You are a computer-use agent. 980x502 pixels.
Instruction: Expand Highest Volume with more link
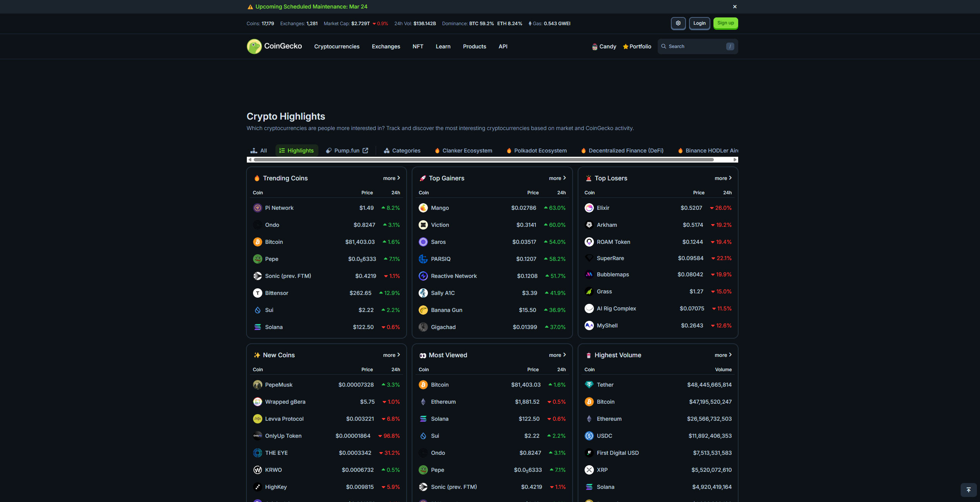tap(723, 355)
